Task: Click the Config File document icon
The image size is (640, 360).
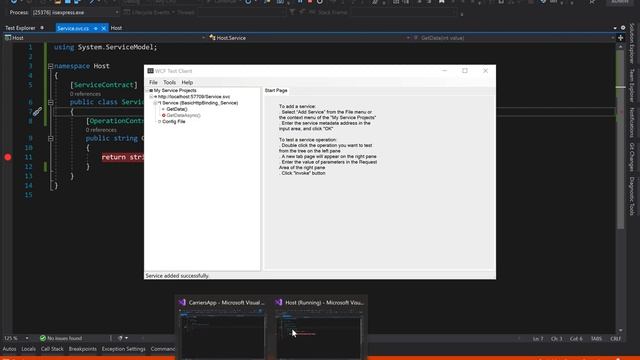Action: click(x=160, y=122)
